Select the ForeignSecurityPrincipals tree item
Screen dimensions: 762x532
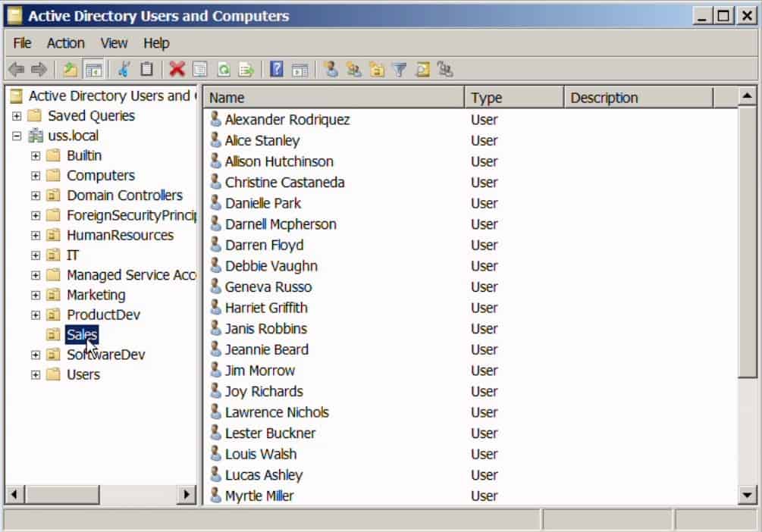pos(131,215)
